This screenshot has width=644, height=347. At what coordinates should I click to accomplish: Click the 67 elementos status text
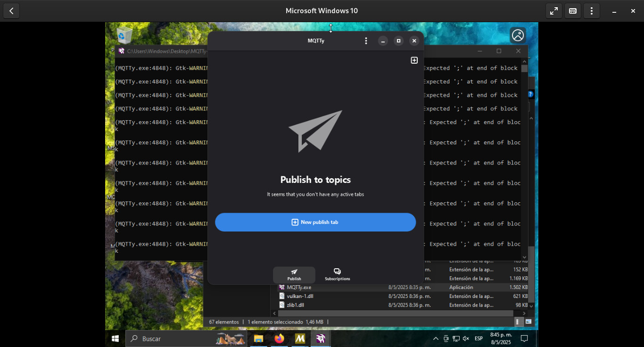[224, 322]
